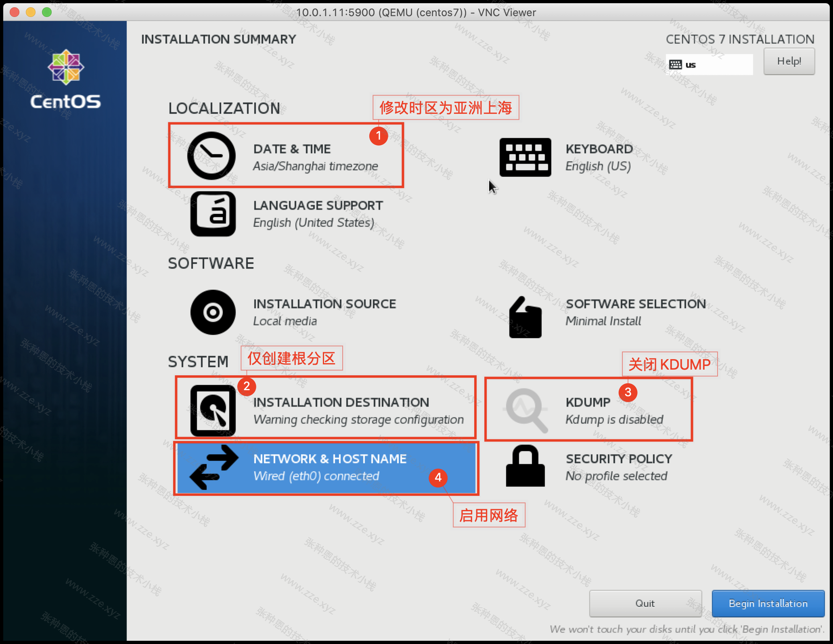Click the Help! button

789,61
